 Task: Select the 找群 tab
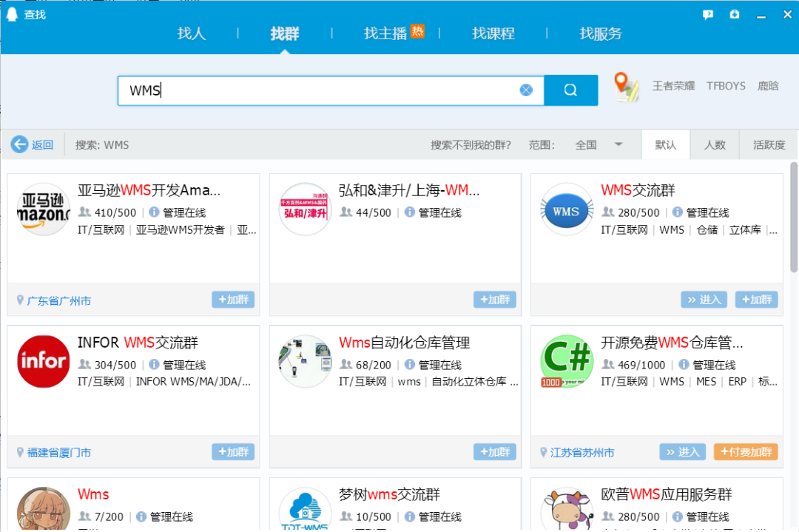[x=284, y=33]
